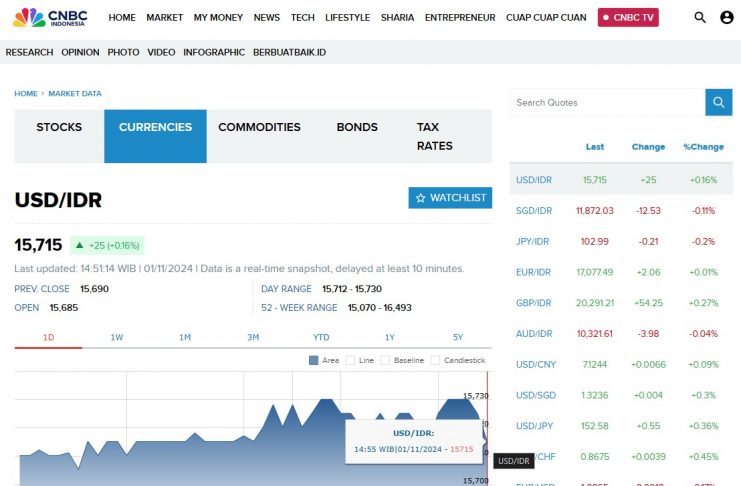This screenshot has height=486, width=741.
Task: Click the CNBC Indonesia logo
Action: tap(50, 17)
